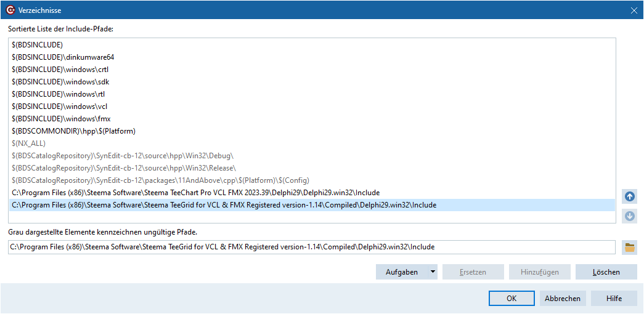Click the Aufgaben button

pos(402,272)
